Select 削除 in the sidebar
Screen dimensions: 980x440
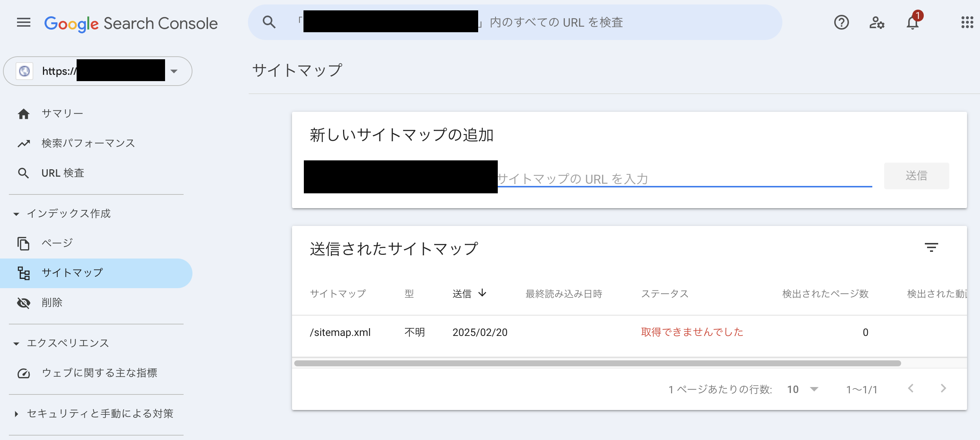(x=52, y=303)
